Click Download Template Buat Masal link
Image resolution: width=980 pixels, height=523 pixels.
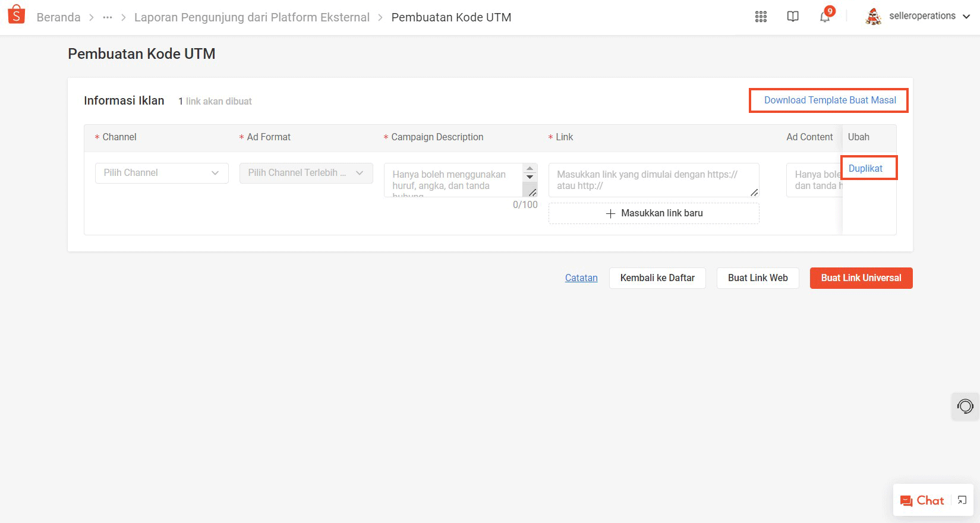click(x=830, y=100)
